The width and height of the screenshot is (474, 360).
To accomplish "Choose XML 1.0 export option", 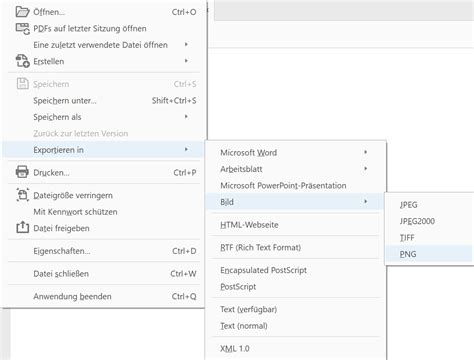I will click(296, 349).
